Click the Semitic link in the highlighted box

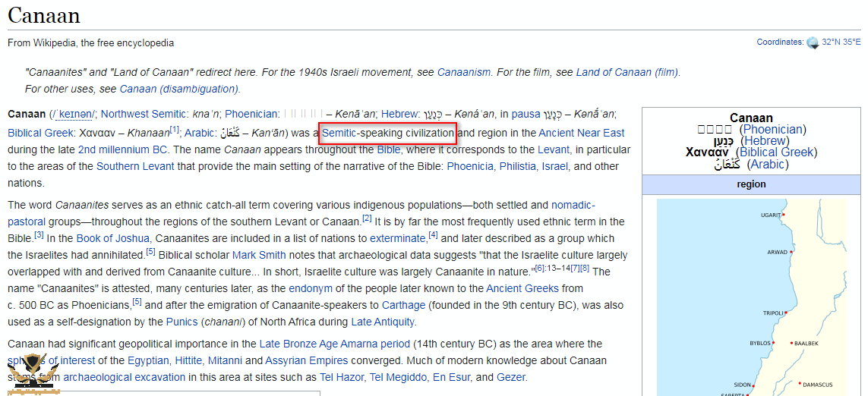click(x=339, y=134)
